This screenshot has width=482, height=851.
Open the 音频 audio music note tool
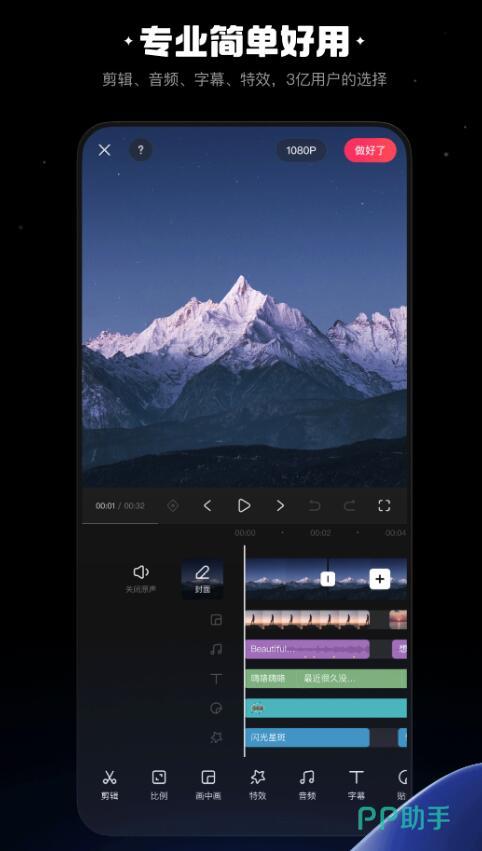coord(307,784)
